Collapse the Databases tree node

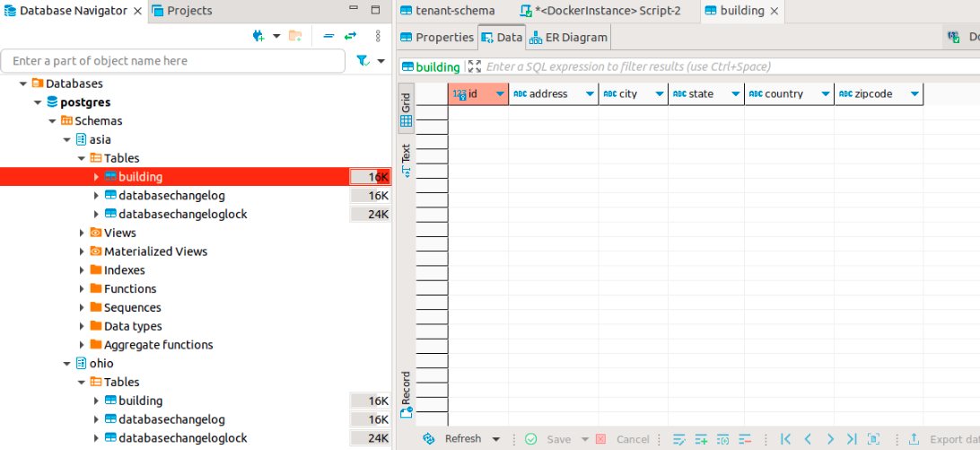coord(23,84)
